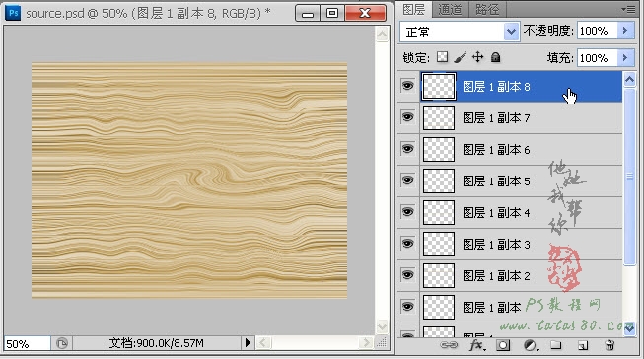This screenshot has height=359, width=644.
Task: Click the 50% zoom field in status bar
Action: click(x=27, y=343)
